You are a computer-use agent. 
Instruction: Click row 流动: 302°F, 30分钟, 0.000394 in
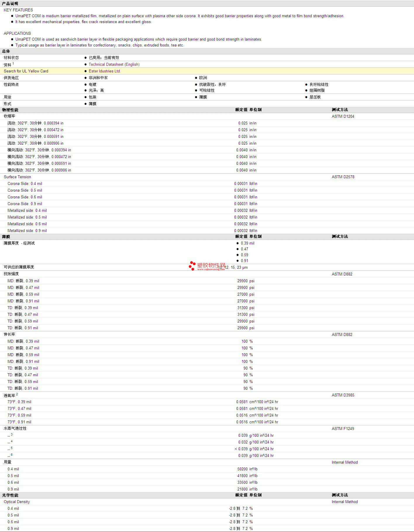pyautogui.click(x=207, y=123)
